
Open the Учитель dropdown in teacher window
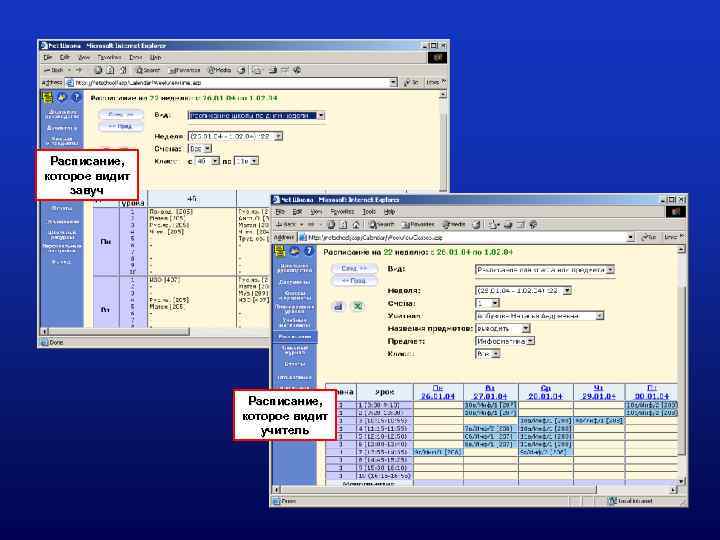[x=600, y=316]
